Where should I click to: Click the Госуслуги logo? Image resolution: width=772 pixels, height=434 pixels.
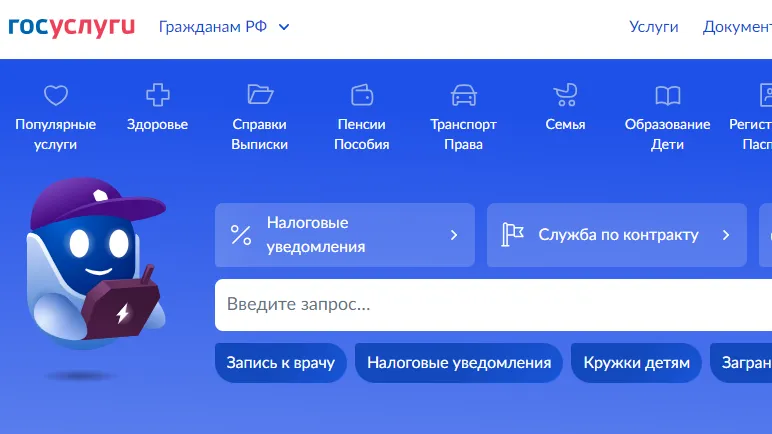tap(71, 27)
